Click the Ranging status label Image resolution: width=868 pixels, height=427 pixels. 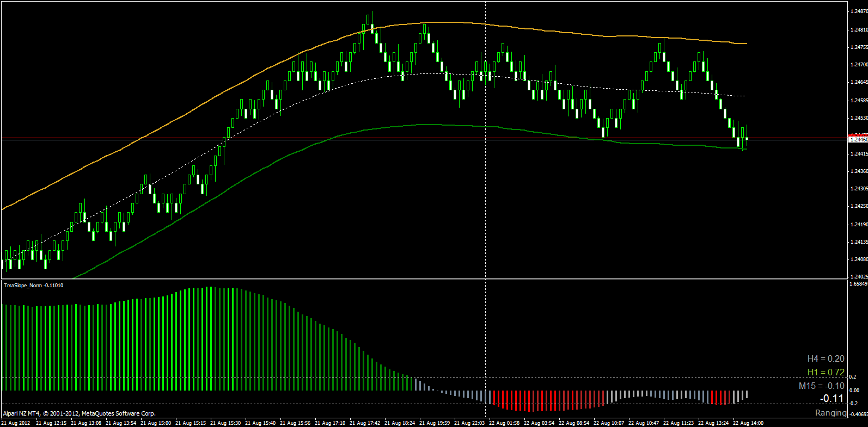[831, 413]
